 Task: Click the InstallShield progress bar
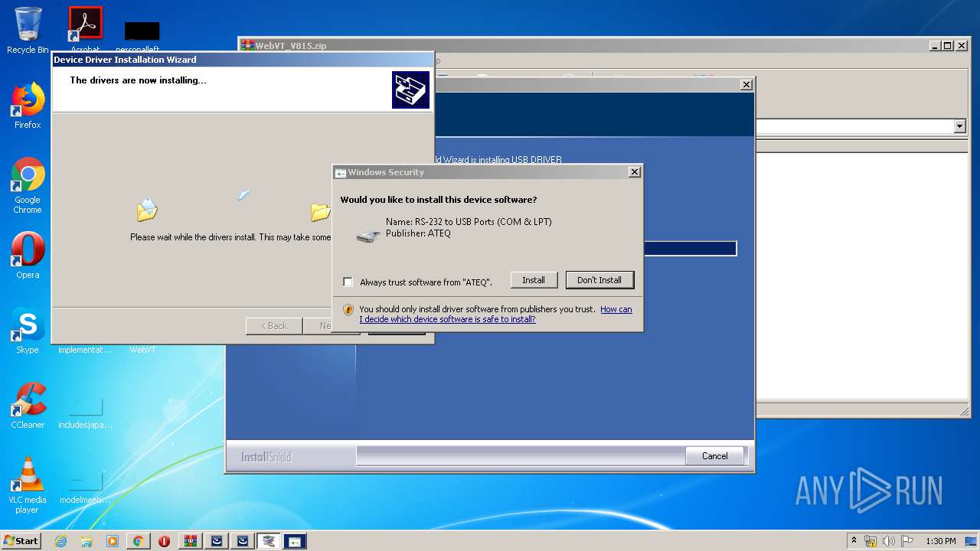click(x=690, y=248)
